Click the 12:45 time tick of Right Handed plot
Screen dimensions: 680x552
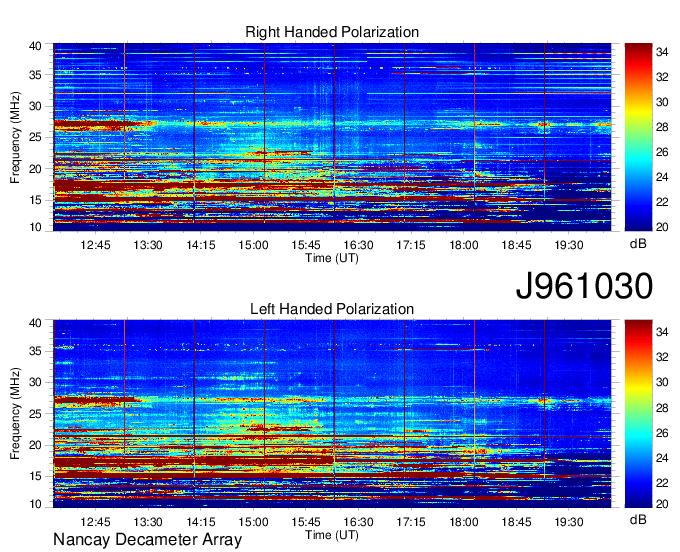click(x=95, y=245)
